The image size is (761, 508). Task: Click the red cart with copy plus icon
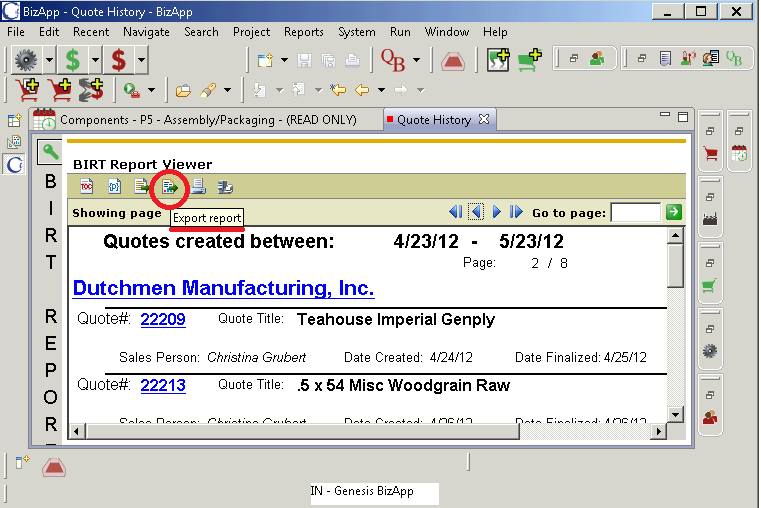(x=27, y=90)
